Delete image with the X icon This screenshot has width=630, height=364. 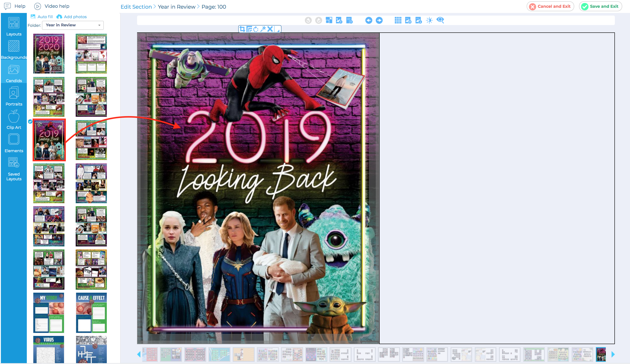(x=270, y=29)
